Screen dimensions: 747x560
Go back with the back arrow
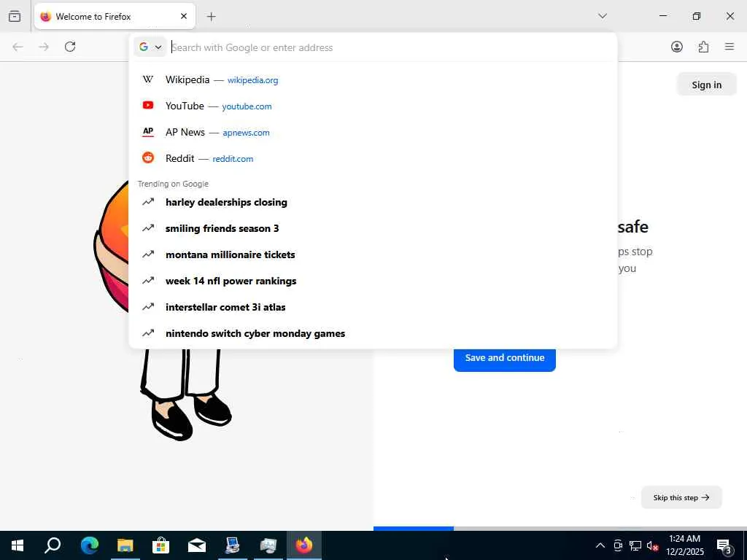point(18,47)
